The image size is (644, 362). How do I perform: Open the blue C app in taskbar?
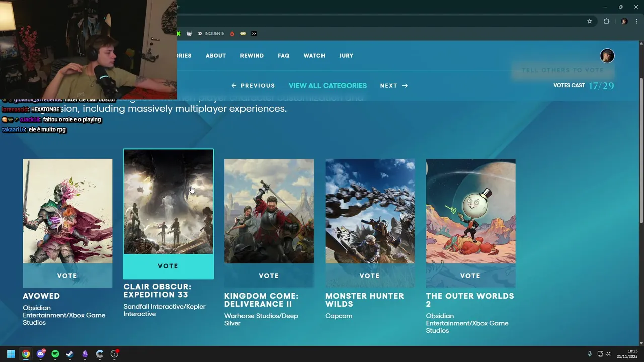[100, 354]
